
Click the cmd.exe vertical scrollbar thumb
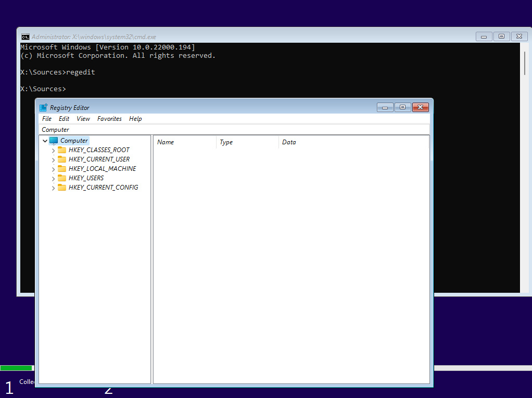click(x=525, y=64)
